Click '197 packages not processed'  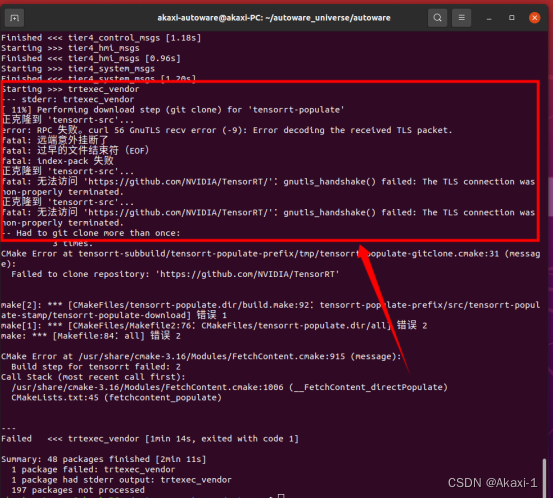click(78, 490)
